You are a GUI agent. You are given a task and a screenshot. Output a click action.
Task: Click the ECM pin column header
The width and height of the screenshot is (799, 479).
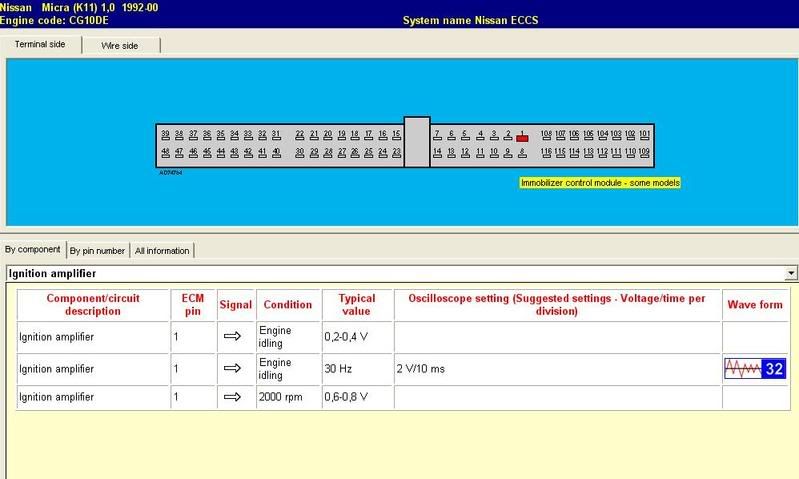[193, 304]
